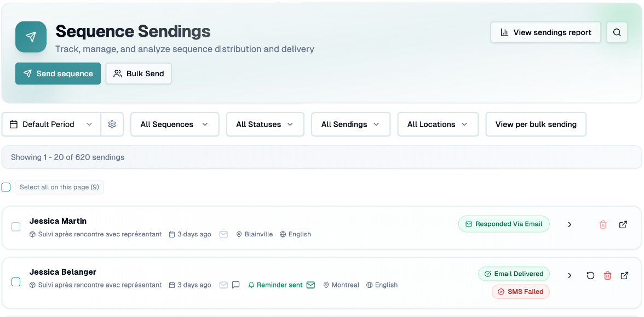Screen dimensions: 644x317
Task: Click '3 days ago' in Jessica Martin row
Action: click(194, 234)
